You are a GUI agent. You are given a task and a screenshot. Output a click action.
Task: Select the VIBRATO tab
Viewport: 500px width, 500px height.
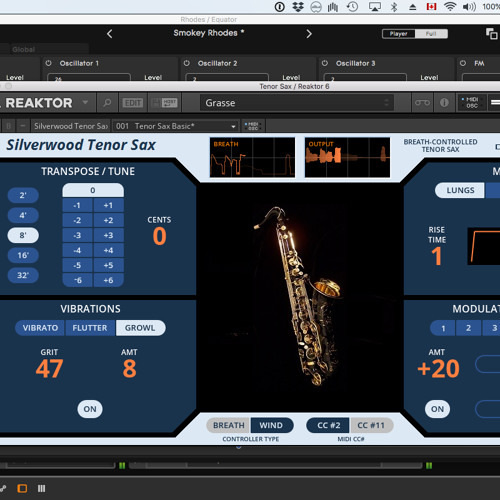click(40, 328)
